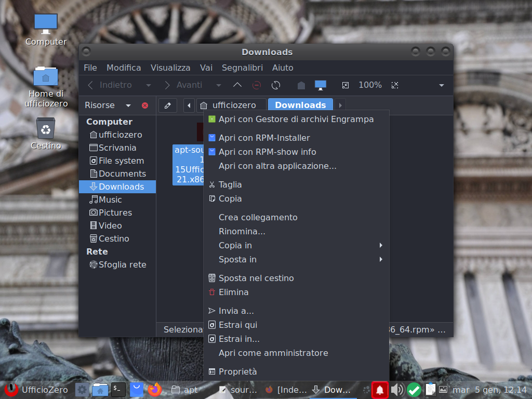Click the red notification bell in the tray
This screenshot has width=532, height=399.
point(380,389)
